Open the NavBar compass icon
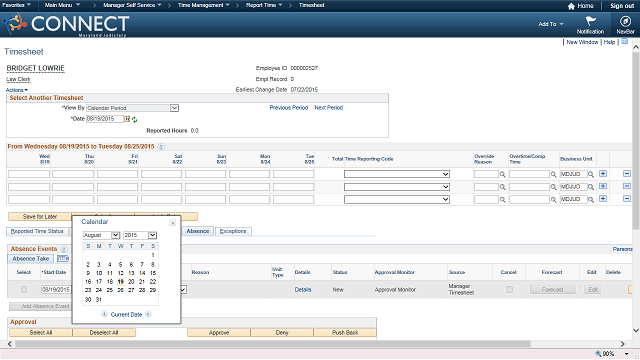Image resolution: width=640 pixels, height=360 pixels. [625, 21]
